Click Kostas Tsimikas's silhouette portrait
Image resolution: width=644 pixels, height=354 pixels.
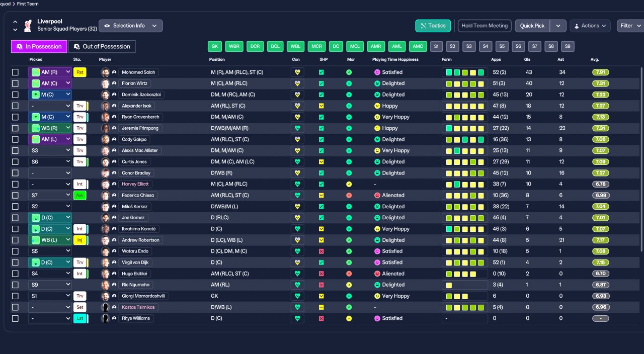pos(105,307)
